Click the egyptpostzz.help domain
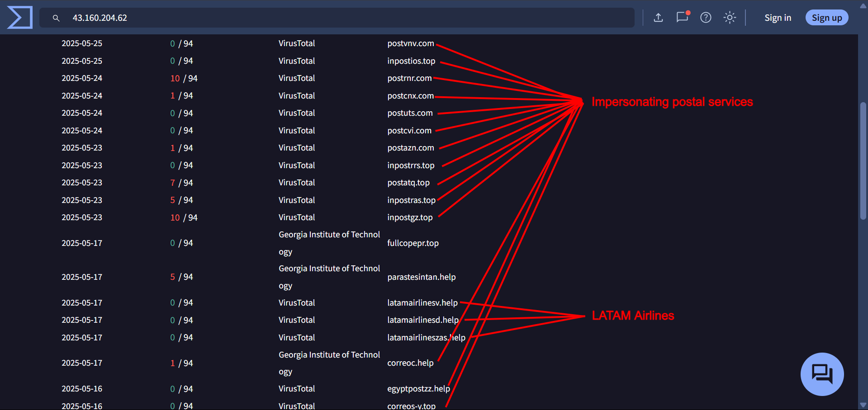Screen dimensions: 868x410 point(418,389)
